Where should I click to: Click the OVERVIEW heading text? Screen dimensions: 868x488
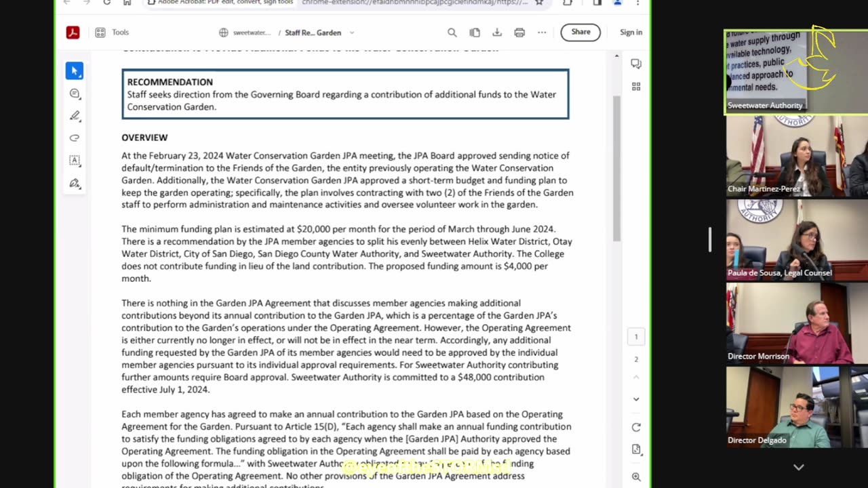(x=144, y=138)
